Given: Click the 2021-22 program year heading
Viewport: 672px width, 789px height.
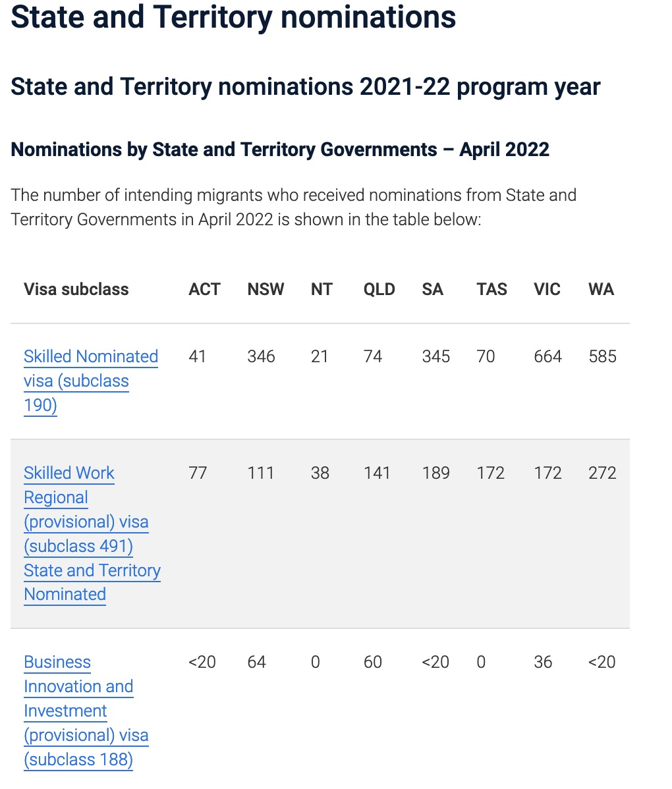Looking at the screenshot, I should (x=306, y=87).
